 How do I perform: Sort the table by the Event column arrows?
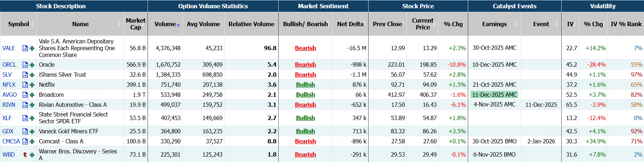557,24
